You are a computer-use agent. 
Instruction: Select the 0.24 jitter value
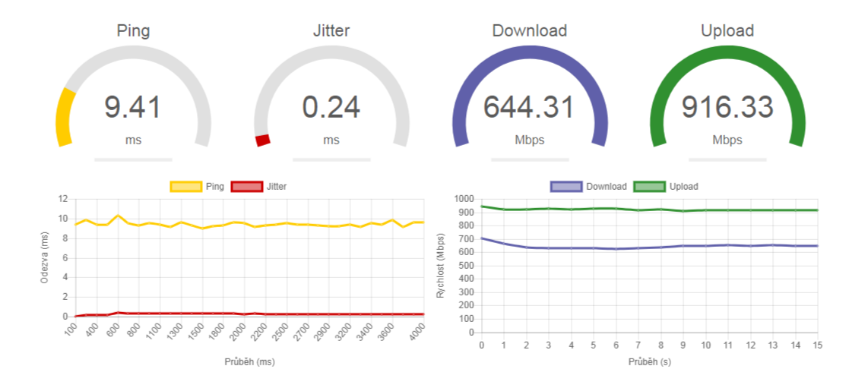pyautogui.click(x=331, y=107)
